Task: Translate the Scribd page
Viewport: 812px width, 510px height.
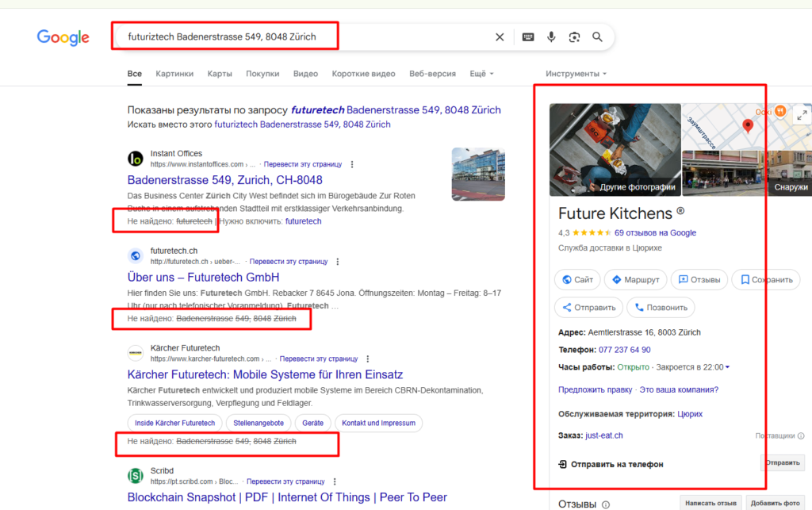Action: [x=285, y=481]
